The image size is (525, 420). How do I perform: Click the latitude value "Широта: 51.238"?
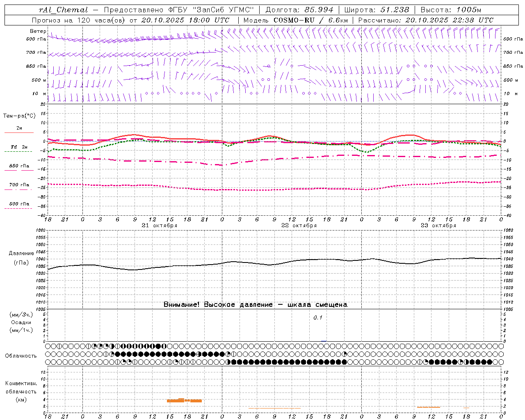click(x=377, y=10)
